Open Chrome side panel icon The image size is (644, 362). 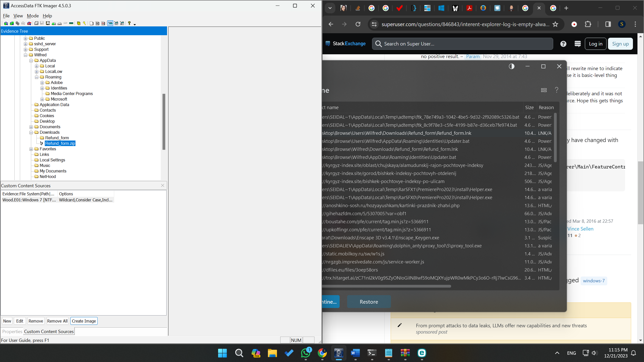tap(608, 24)
